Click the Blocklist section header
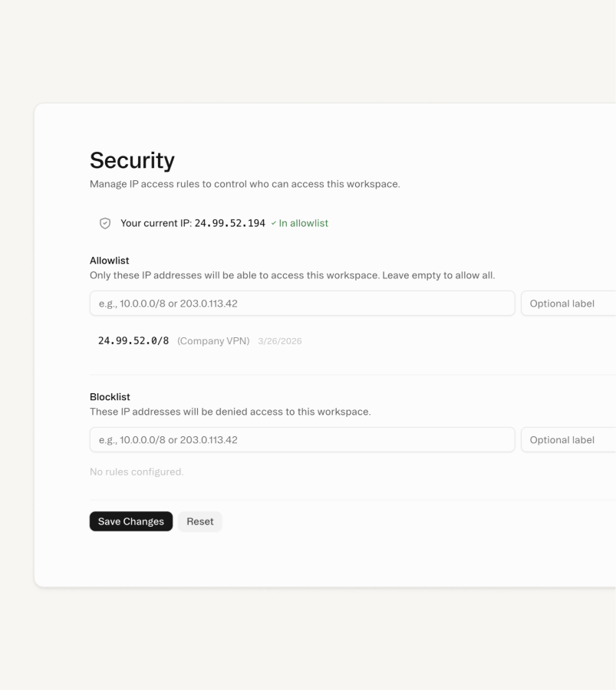 point(108,396)
